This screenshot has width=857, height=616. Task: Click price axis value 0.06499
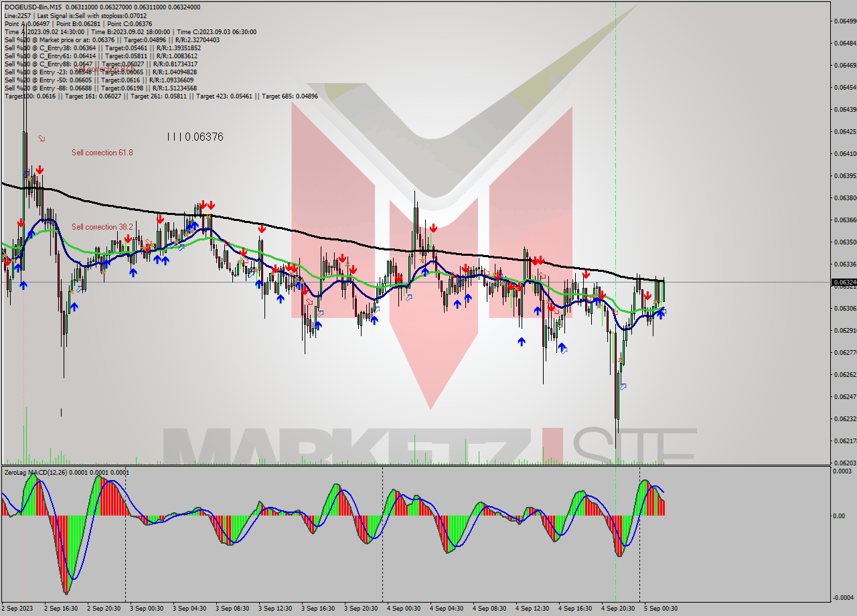[844, 21]
